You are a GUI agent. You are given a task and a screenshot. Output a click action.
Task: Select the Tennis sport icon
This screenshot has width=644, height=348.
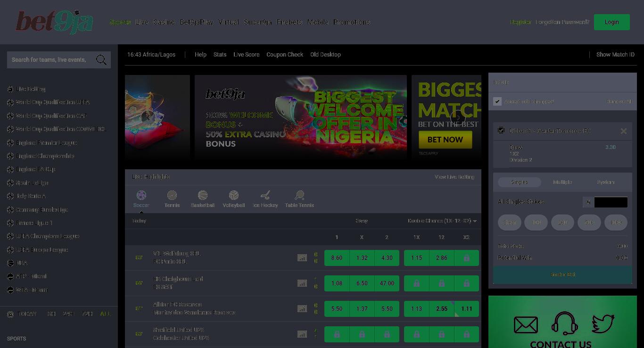pos(172,195)
